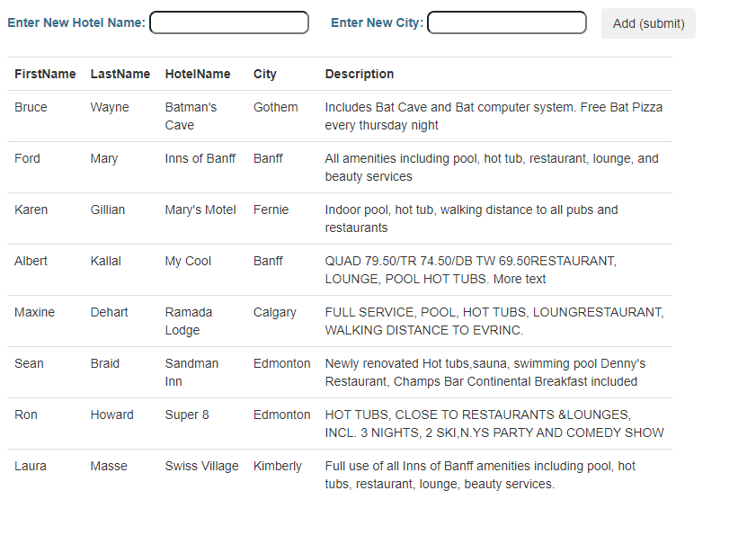The height and width of the screenshot is (553, 756).
Task: Click the 'Calgary' city cell
Action: click(275, 312)
